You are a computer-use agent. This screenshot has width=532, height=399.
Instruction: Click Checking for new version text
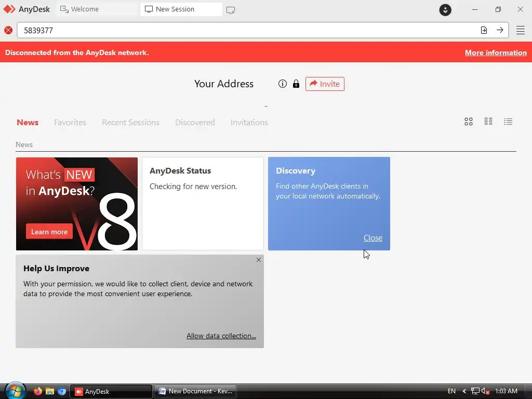point(193,187)
